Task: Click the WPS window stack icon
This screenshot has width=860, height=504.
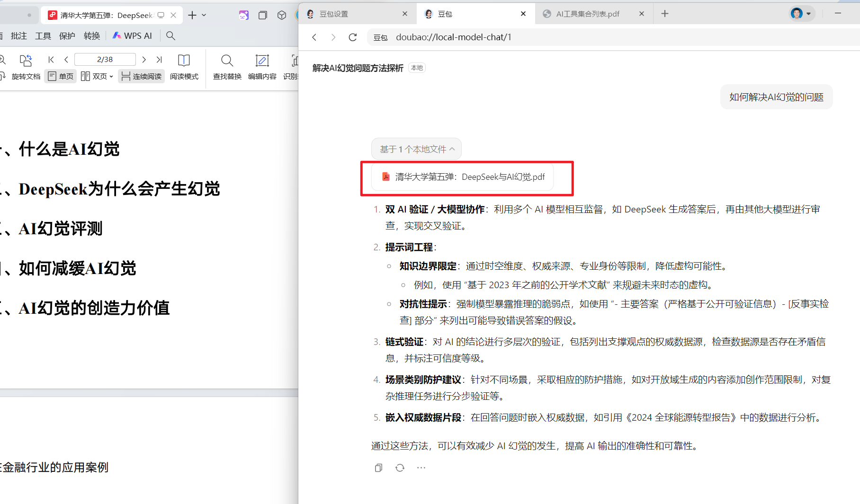Action: (x=263, y=15)
